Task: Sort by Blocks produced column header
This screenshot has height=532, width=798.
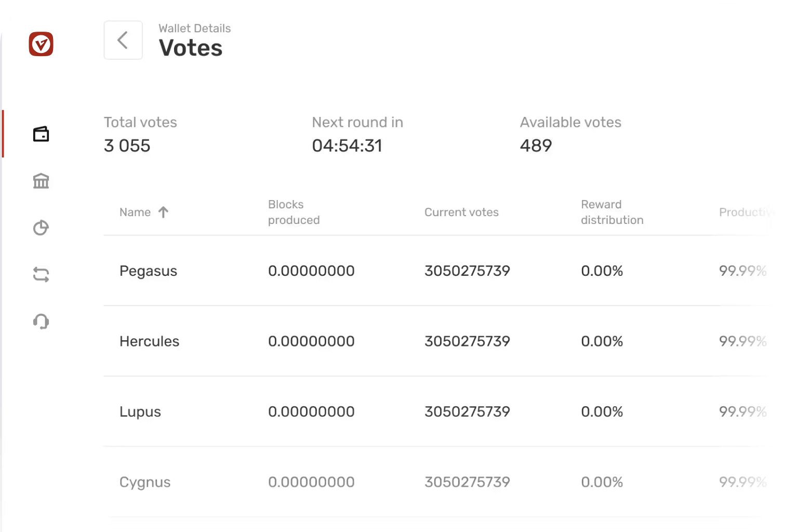Action: [x=294, y=212]
